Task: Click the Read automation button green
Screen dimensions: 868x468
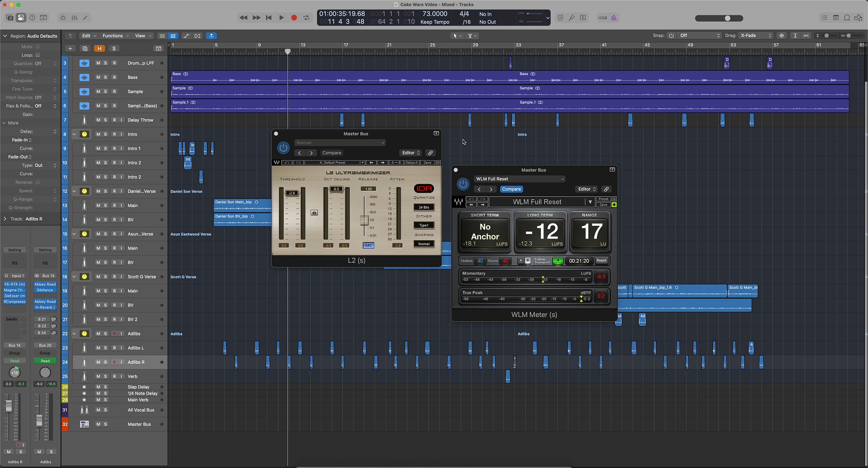Action: 45,361
